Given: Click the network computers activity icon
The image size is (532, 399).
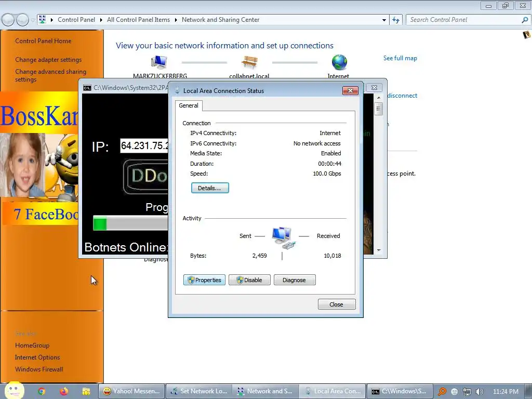Looking at the screenshot, I should pos(283,238).
